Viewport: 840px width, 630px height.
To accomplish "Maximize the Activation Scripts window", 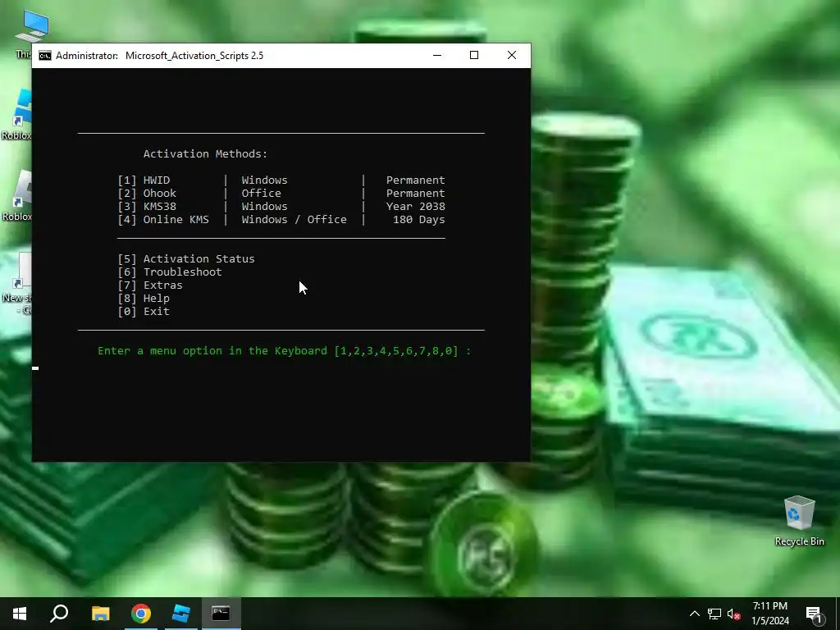I will (x=474, y=55).
